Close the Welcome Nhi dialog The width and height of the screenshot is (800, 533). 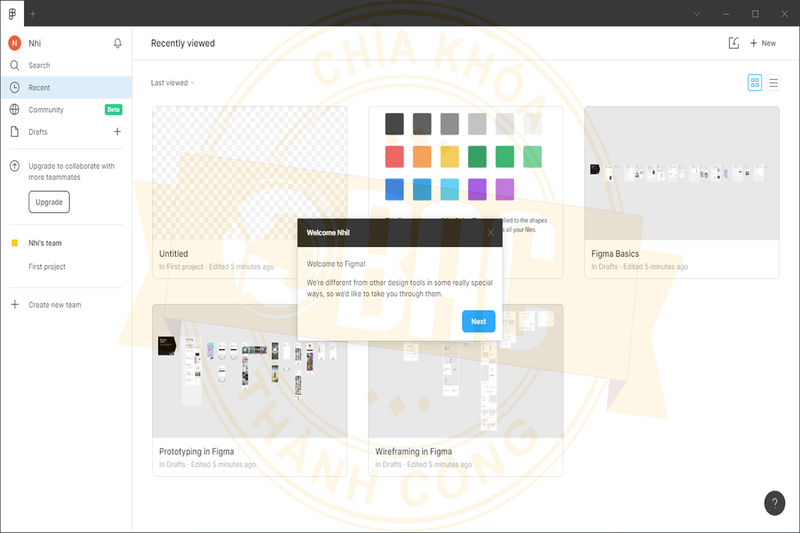(x=490, y=233)
